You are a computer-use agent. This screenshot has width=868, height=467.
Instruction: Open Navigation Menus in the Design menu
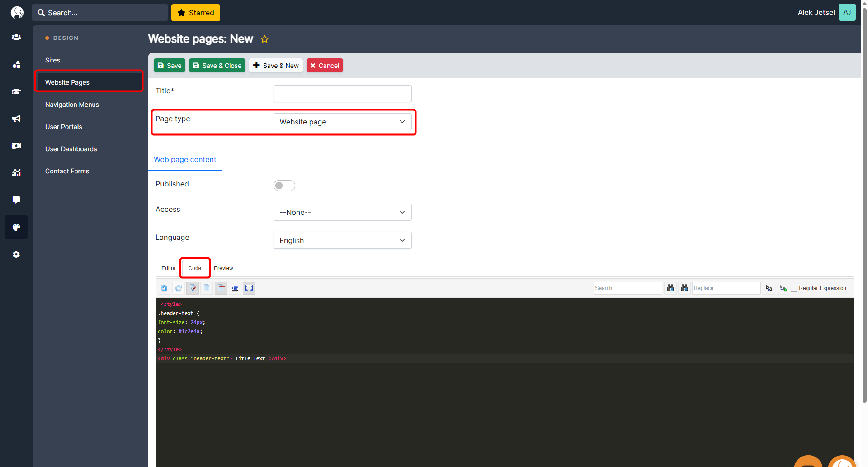(72, 105)
